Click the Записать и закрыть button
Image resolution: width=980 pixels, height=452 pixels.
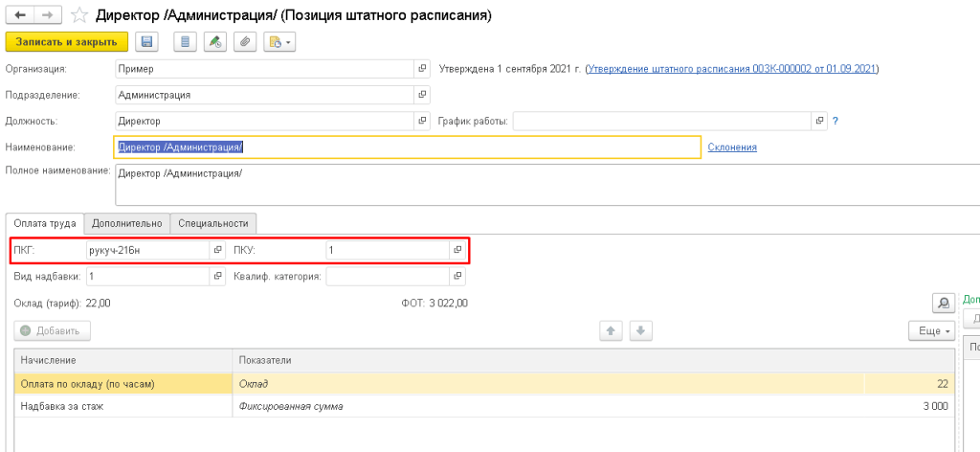pos(66,42)
